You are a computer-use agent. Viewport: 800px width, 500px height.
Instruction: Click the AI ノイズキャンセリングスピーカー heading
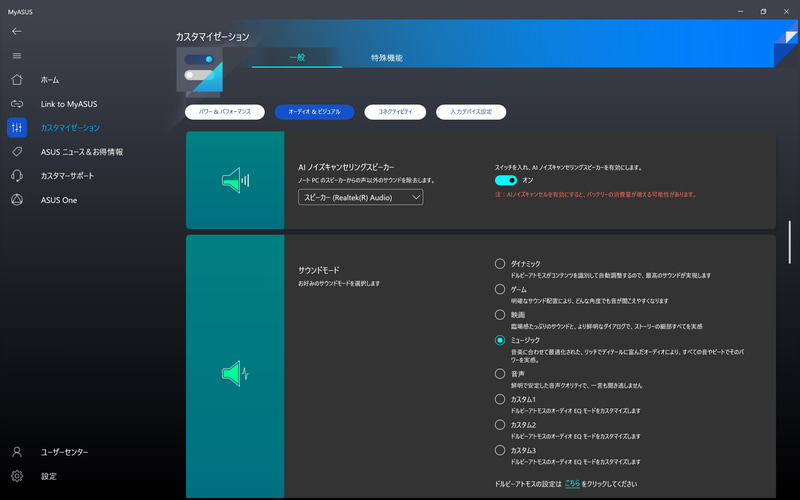[x=346, y=167]
